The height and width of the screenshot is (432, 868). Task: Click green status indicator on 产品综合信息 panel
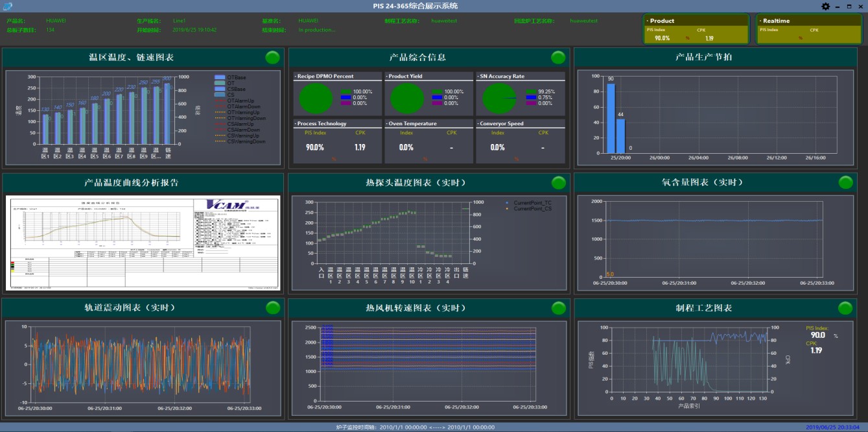tap(558, 58)
